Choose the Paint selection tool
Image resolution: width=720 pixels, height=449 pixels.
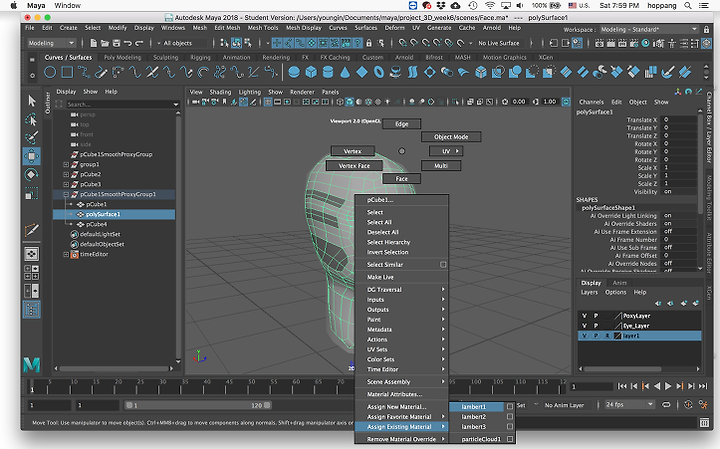32,137
